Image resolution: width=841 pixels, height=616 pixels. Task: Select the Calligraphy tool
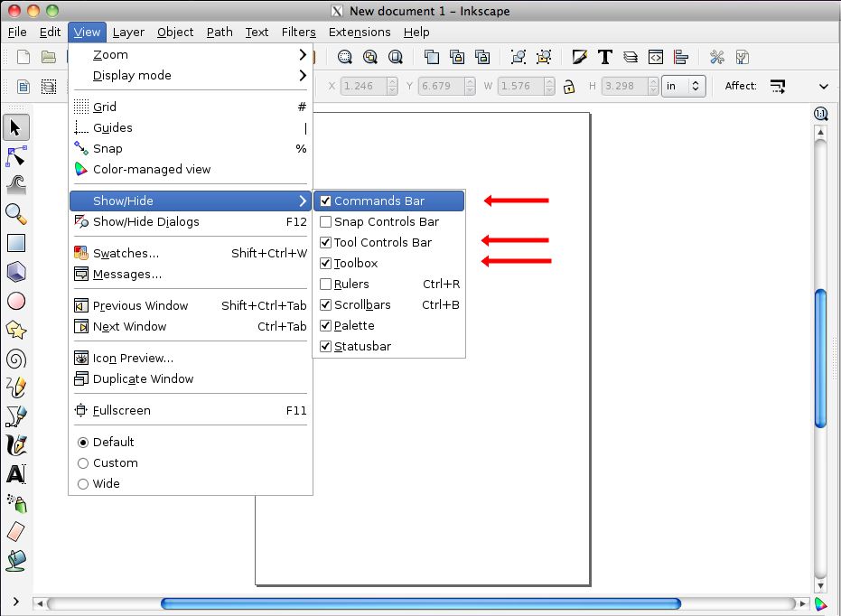[x=15, y=445]
